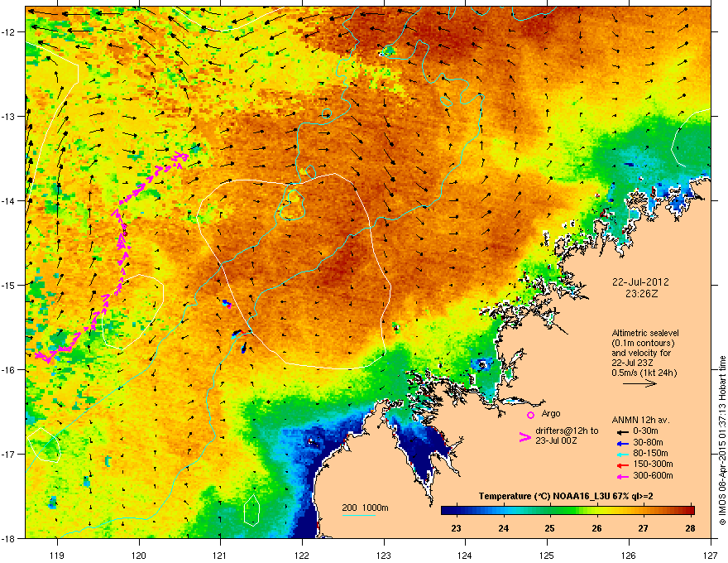Click the magenta Argo circle symbol in legend

point(530,416)
